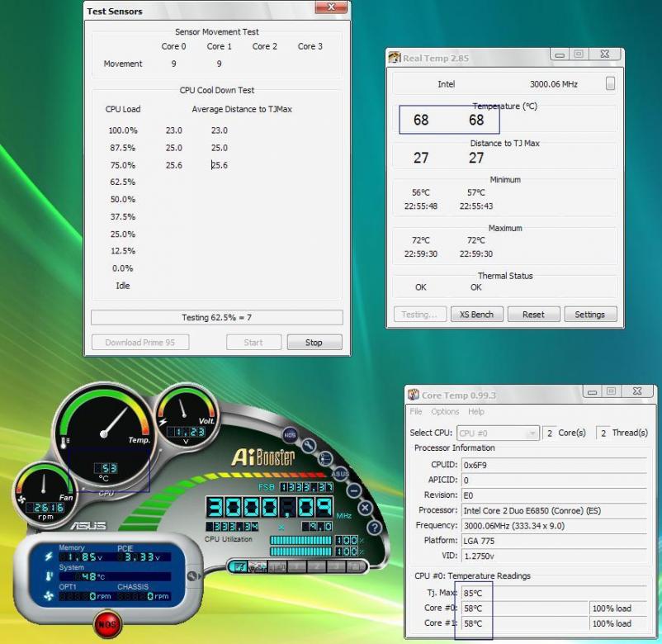662x644 pixels.
Task: Open Settings in Real Temp
Action: click(590, 315)
